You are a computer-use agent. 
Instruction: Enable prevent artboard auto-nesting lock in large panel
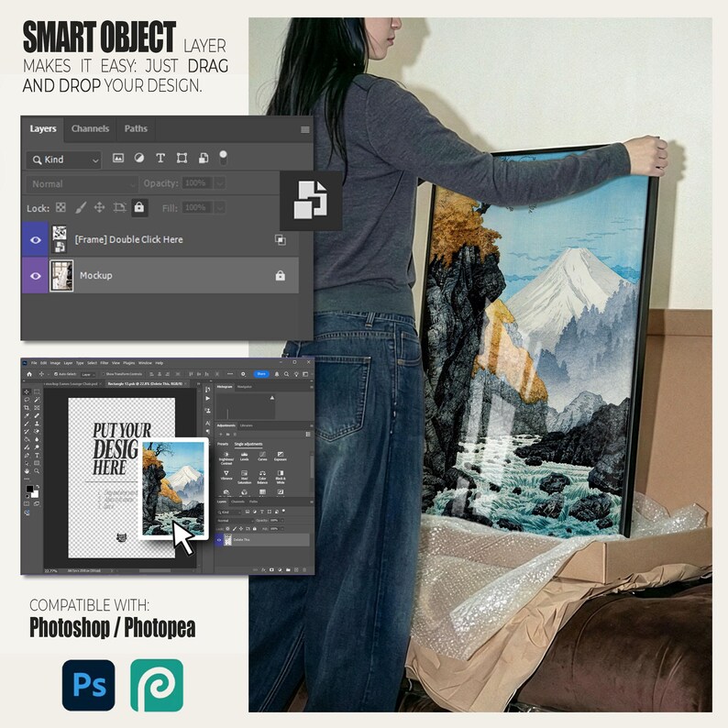coord(119,207)
